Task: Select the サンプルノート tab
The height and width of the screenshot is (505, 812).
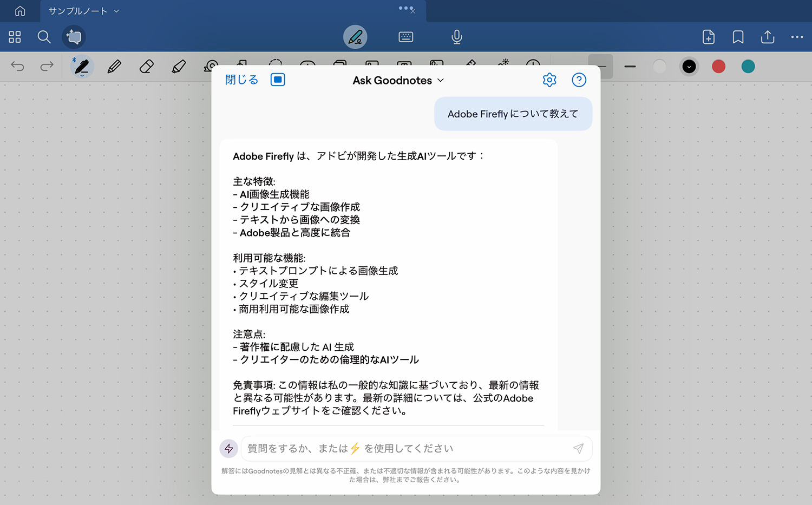Action: click(x=233, y=11)
